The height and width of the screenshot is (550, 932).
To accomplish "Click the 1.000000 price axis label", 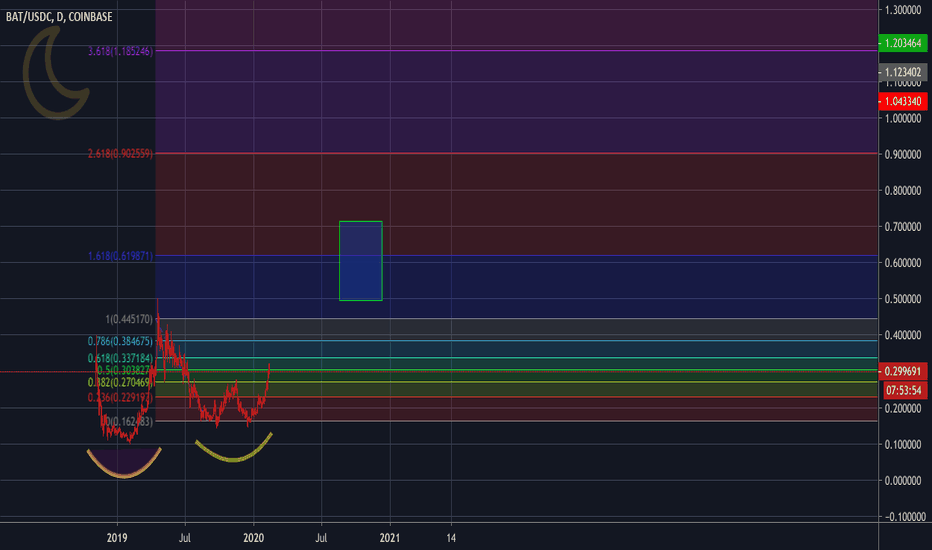I will [903, 118].
